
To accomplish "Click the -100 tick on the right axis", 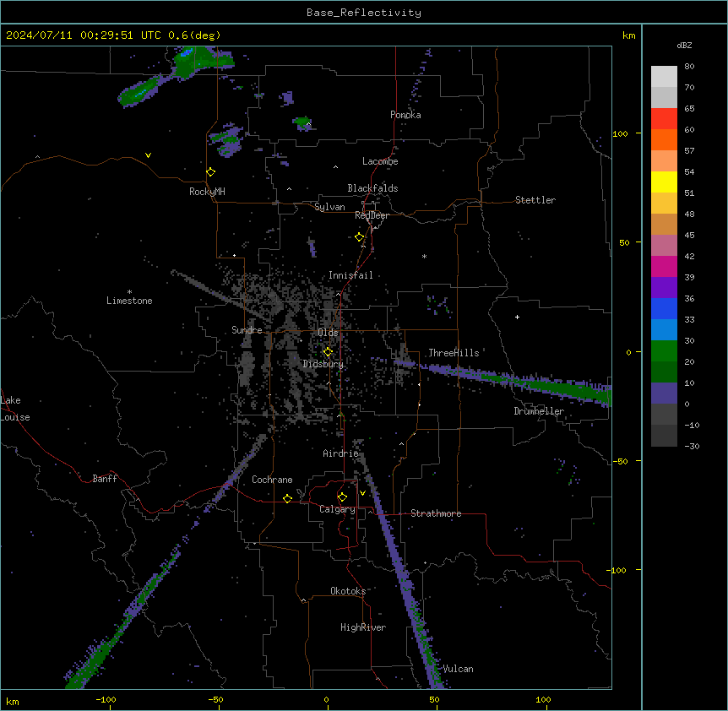I will 617,570.
